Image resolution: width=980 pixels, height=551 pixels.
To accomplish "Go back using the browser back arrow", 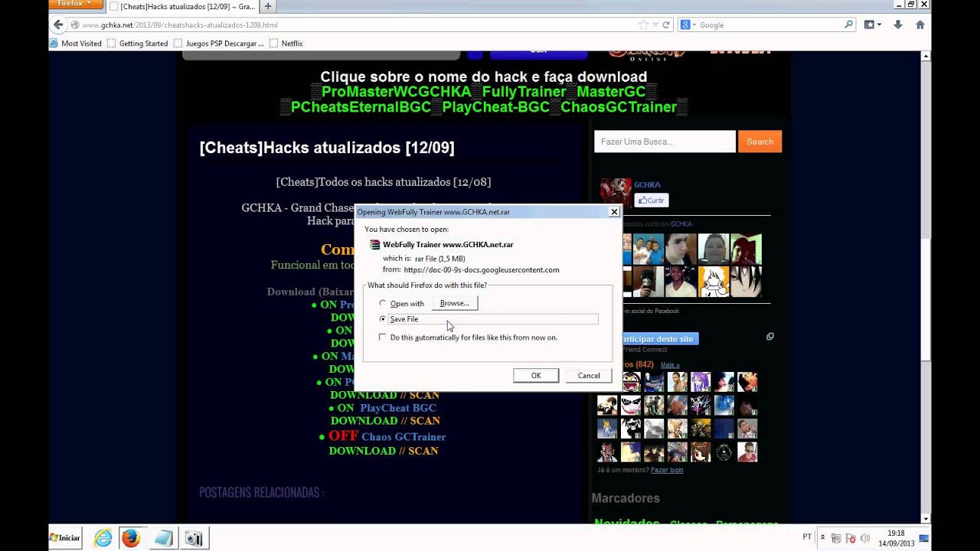I will coord(58,24).
